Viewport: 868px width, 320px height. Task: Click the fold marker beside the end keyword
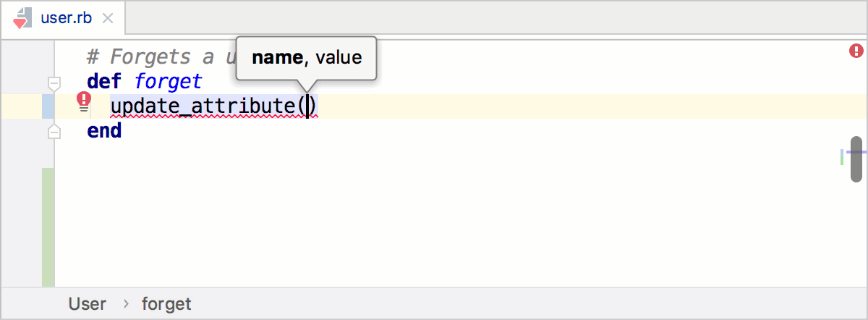(54, 131)
